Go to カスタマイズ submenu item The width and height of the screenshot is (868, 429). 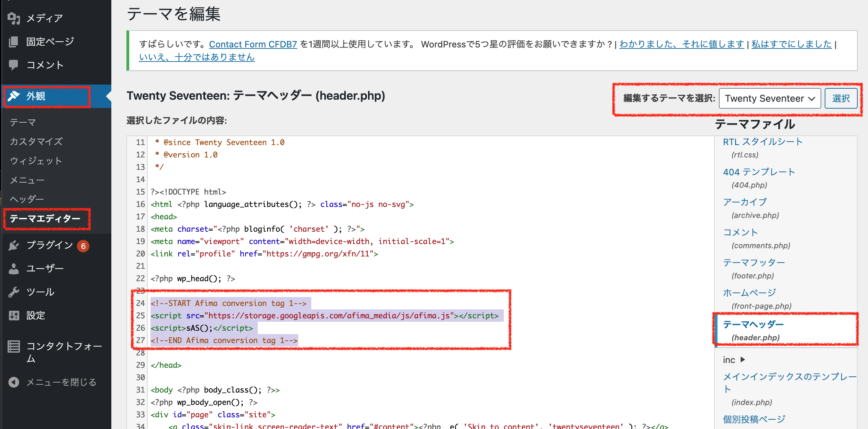(36, 142)
